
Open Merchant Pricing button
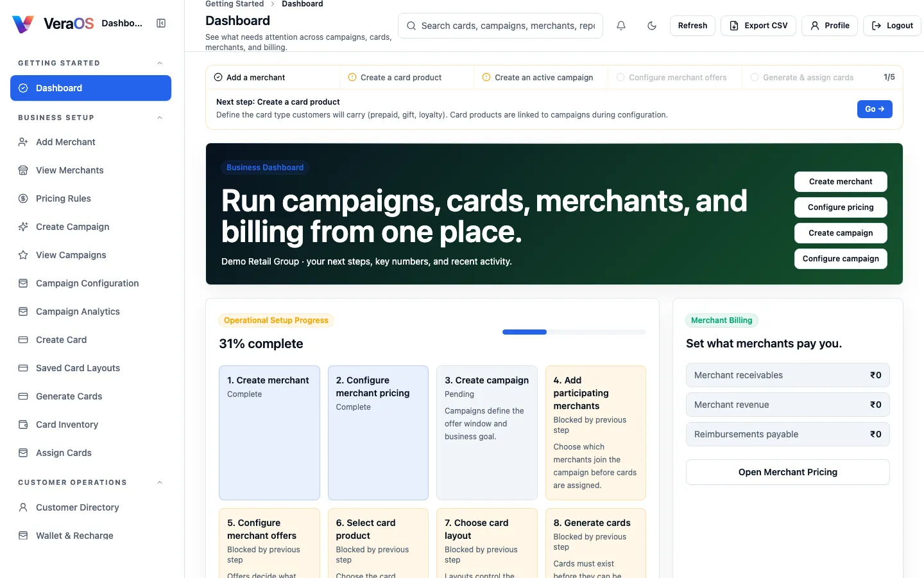(788, 472)
